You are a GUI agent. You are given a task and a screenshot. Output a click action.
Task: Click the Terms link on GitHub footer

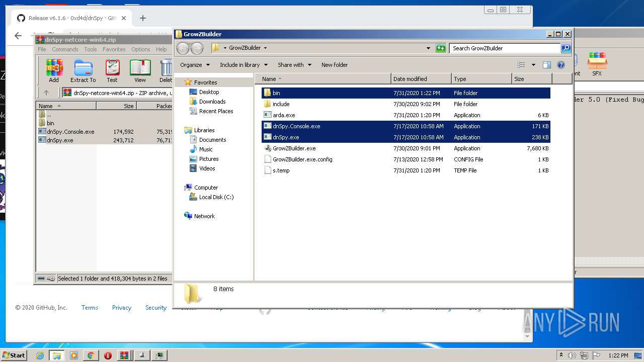90,308
